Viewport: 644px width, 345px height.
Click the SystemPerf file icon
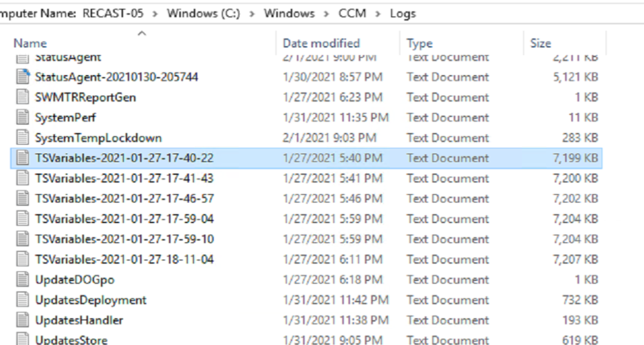coord(23,117)
